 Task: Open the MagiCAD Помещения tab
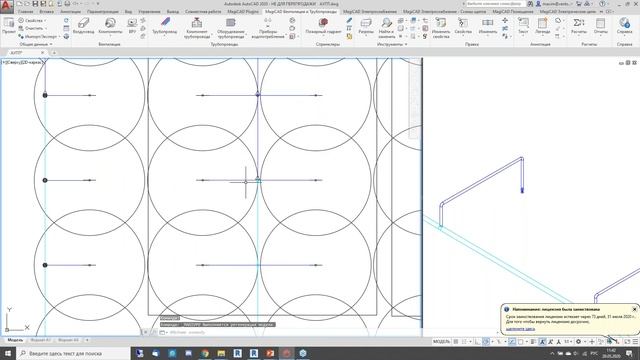[513, 12]
